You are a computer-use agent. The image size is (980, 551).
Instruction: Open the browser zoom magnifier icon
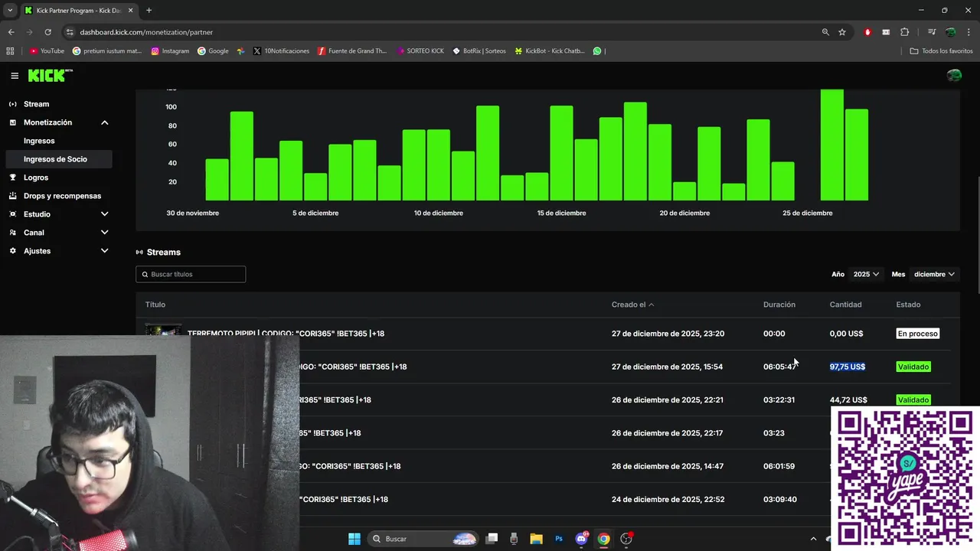[825, 32]
